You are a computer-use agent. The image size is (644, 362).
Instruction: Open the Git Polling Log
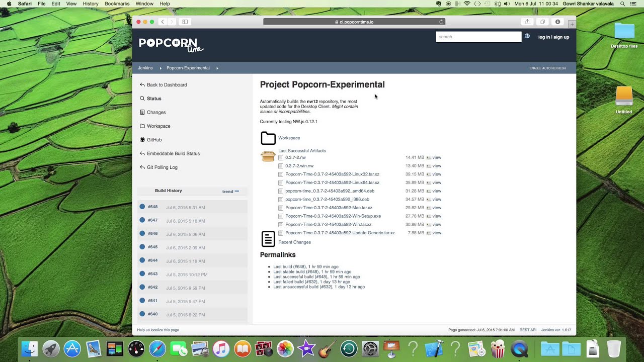(162, 167)
